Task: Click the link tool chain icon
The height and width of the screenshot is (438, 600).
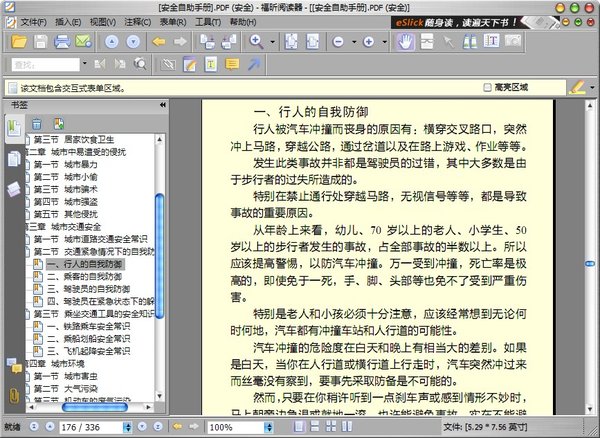Action: [168, 64]
